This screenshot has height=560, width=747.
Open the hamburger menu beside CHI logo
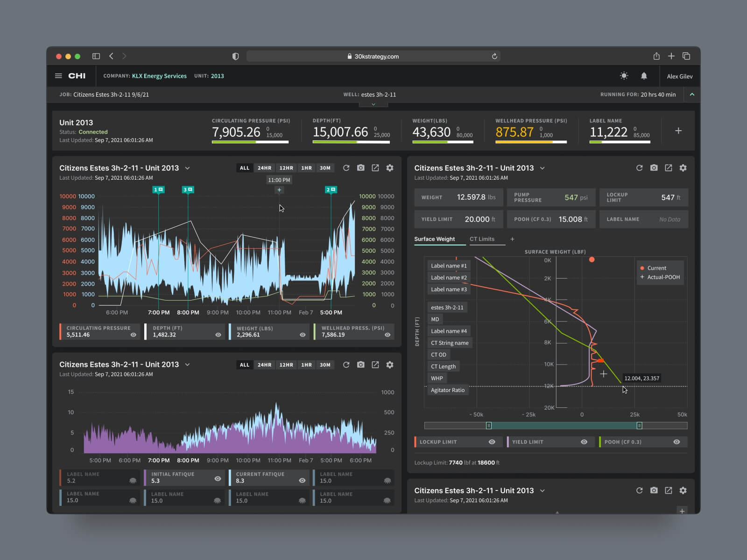click(58, 76)
